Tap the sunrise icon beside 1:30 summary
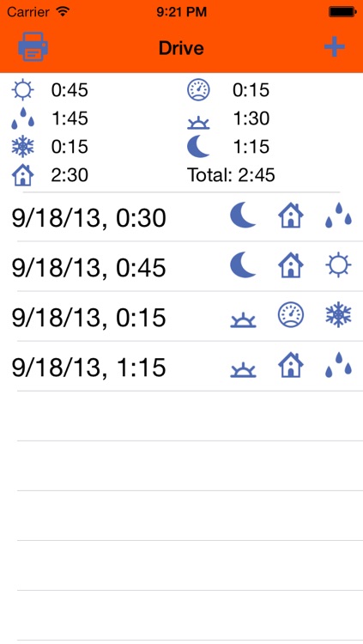This screenshot has width=363, height=644. [x=199, y=123]
